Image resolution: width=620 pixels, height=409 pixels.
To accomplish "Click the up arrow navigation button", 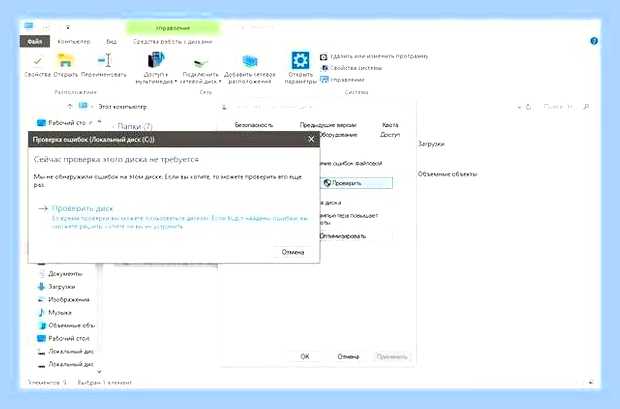I will pos(70,106).
